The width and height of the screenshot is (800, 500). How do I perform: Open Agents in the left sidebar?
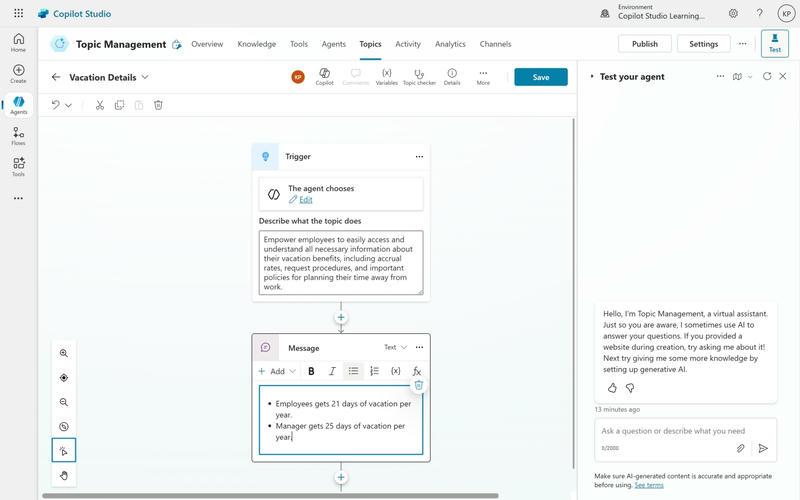(x=18, y=105)
